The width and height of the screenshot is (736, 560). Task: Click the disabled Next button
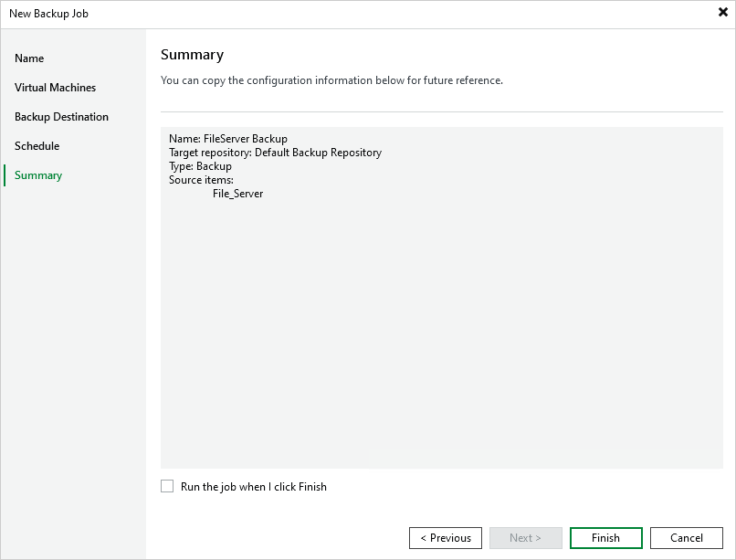click(525, 537)
